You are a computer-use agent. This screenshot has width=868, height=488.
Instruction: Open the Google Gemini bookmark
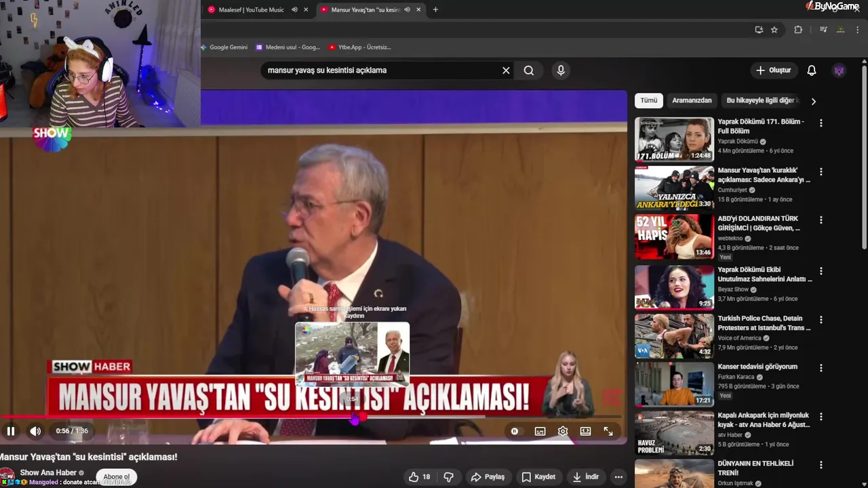tap(224, 47)
